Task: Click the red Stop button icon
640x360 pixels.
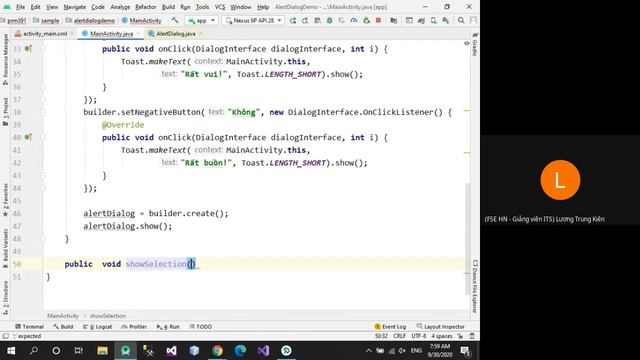Action: click(378, 20)
